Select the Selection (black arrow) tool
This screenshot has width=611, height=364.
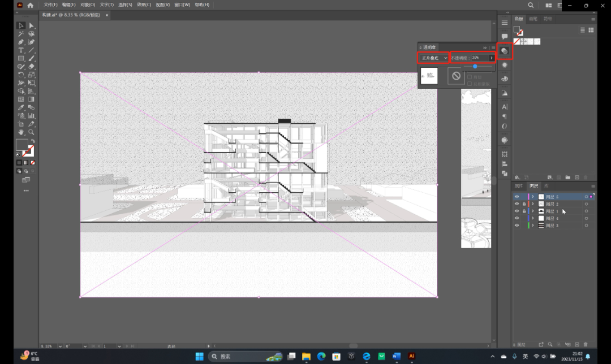coord(21,25)
